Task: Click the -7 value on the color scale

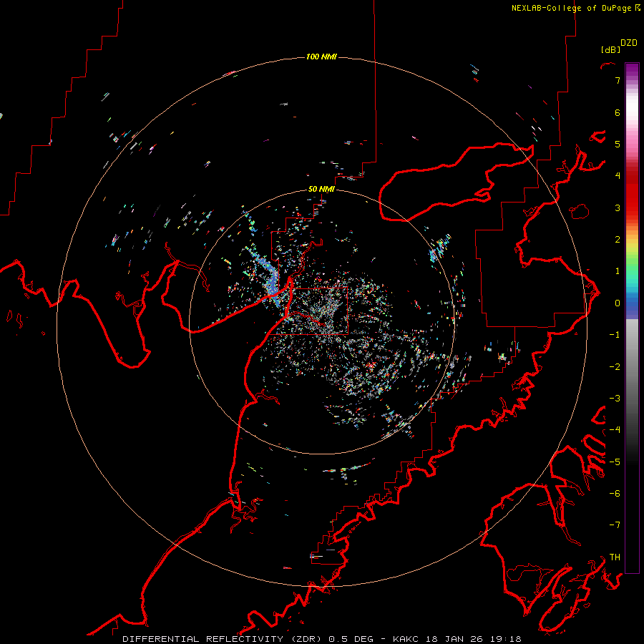Action: click(x=615, y=525)
